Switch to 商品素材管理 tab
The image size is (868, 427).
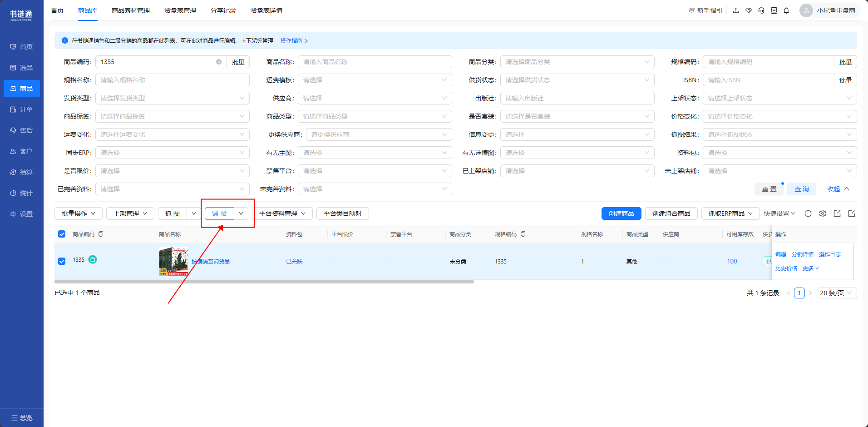[131, 10]
